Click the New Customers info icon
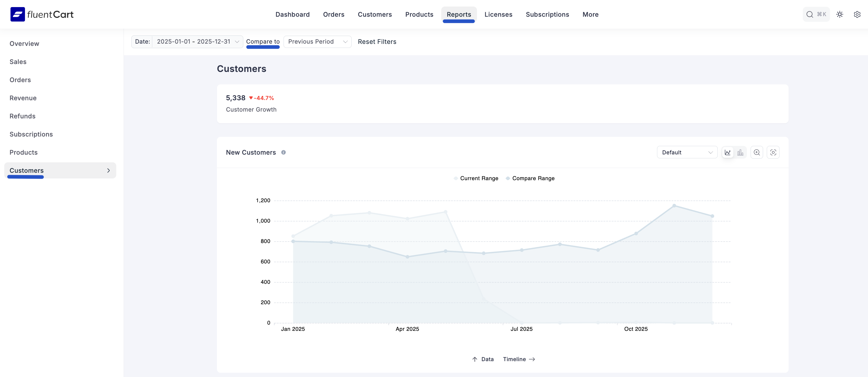 283,152
